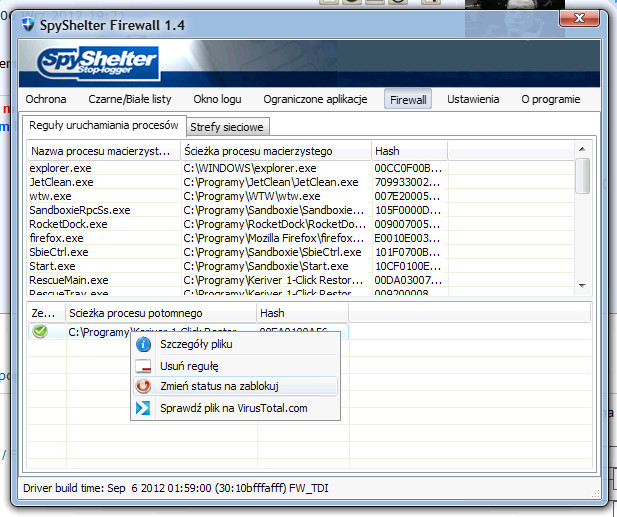Click the vertical scrollbar thumb of process list
617x517 pixels.
(583, 176)
